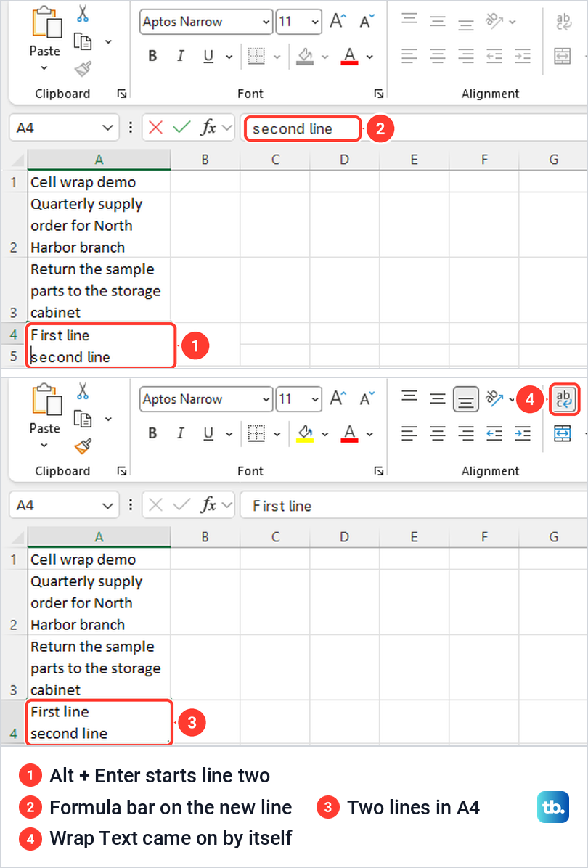The image size is (588, 868).
Task: Apply yellow Fill Color in lower ribbon
Action: click(305, 433)
